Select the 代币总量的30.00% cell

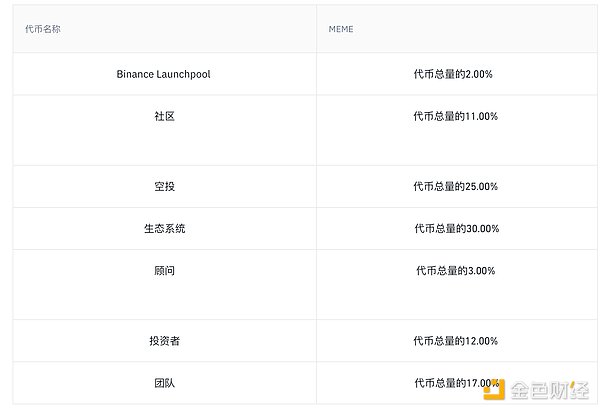pyautogui.click(x=455, y=228)
